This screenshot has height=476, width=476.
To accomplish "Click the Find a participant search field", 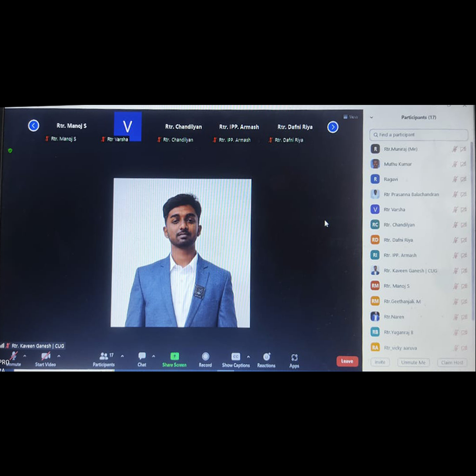I will pyautogui.click(x=419, y=134).
